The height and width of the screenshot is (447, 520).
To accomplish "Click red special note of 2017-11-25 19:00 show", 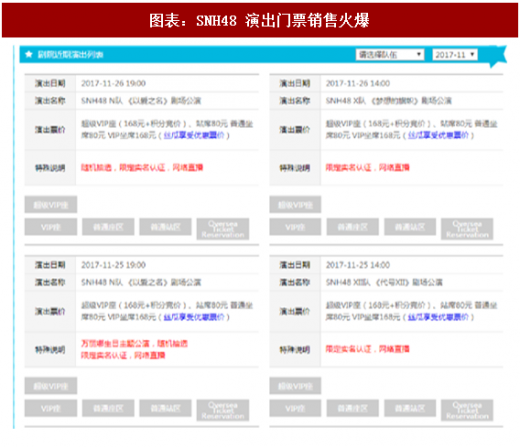I will click(x=134, y=349).
